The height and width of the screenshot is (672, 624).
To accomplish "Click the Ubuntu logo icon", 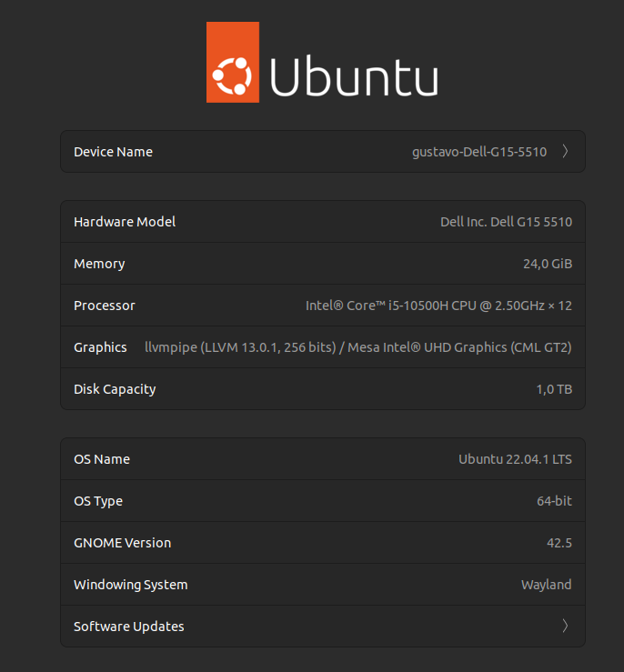I will [x=233, y=62].
